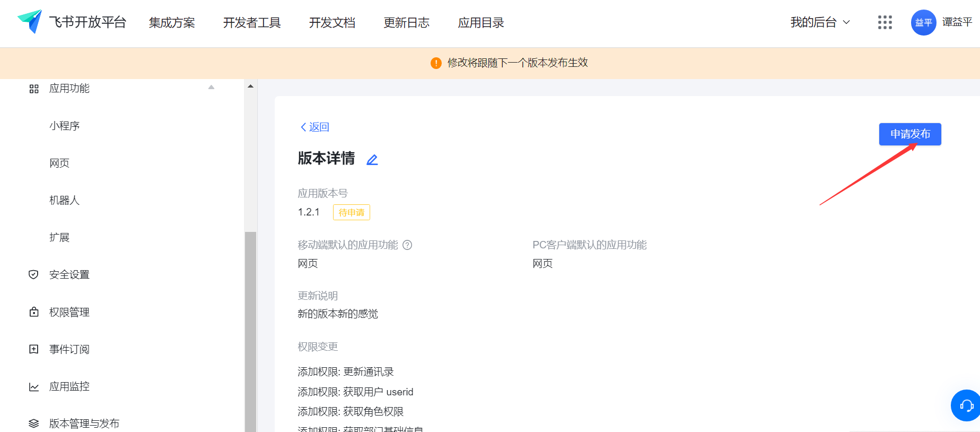Screen dimensions: 980x432
Task: Click the 申请发布 button
Action: pos(909,134)
